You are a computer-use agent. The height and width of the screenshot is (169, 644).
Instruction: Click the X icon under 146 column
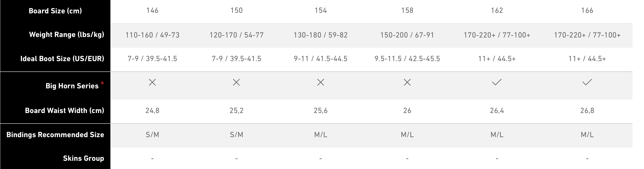coord(152,82)
